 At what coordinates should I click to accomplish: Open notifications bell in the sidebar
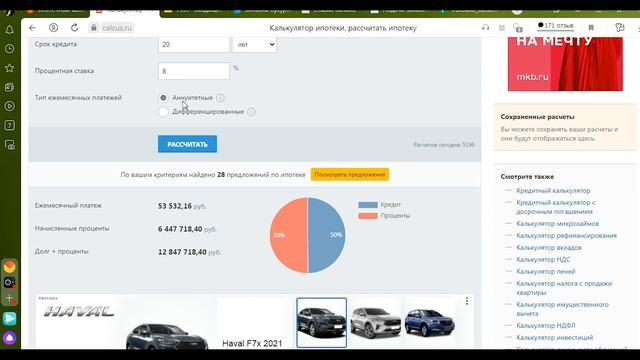(x=9, y=30)
